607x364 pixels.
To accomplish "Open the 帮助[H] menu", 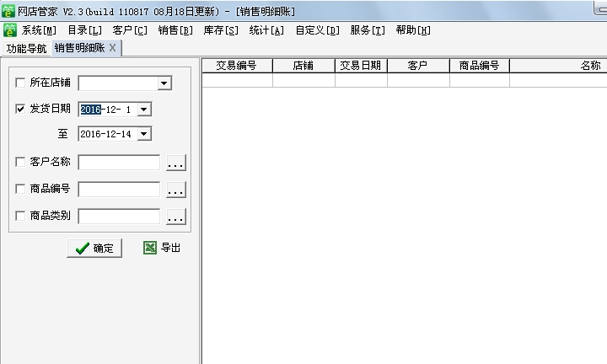I will 413,30.
